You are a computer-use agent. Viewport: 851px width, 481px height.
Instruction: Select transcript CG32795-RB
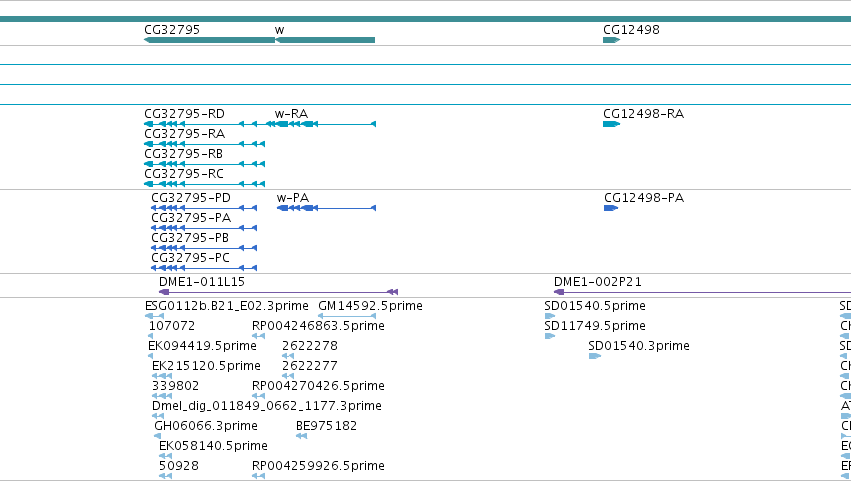[183, 154]
